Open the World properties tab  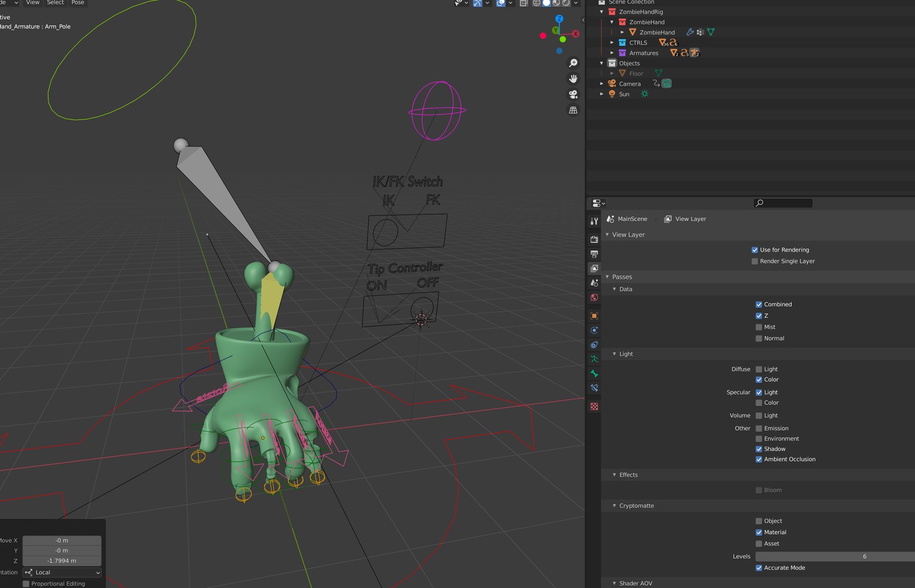[594, 297]
